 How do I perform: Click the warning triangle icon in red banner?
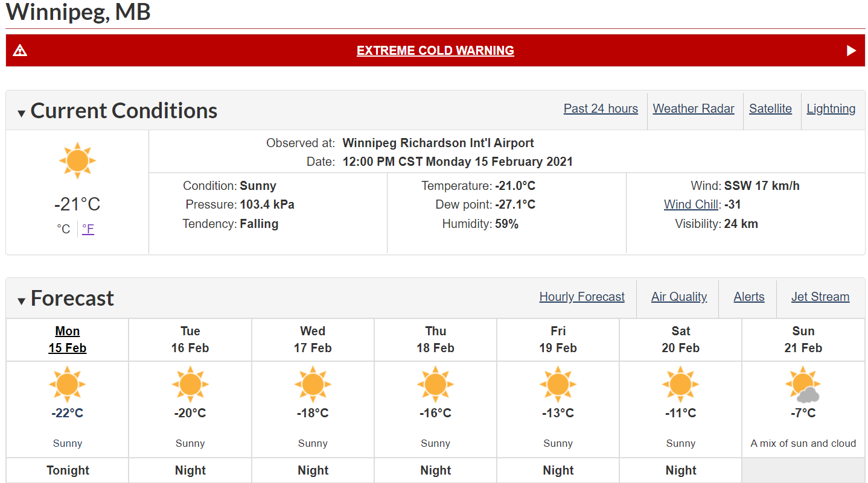(20, 51)
